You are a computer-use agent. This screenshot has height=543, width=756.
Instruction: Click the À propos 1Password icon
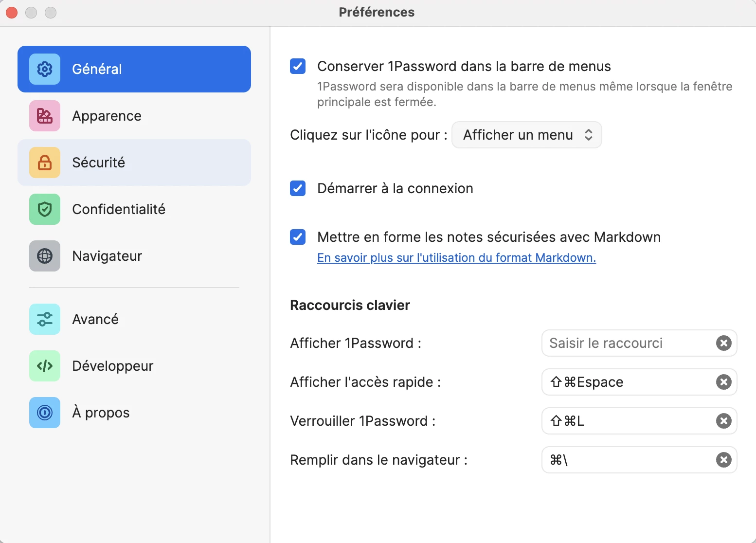click(45, 413)
